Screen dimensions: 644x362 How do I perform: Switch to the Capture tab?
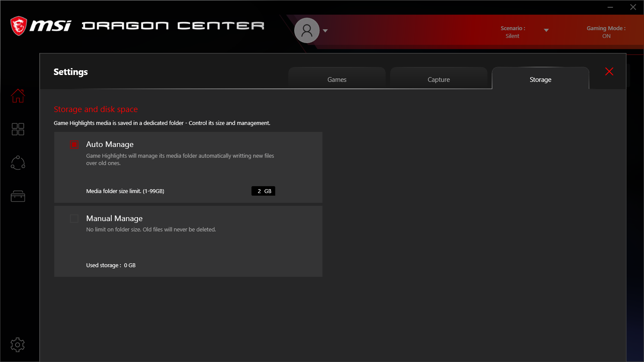439,78
